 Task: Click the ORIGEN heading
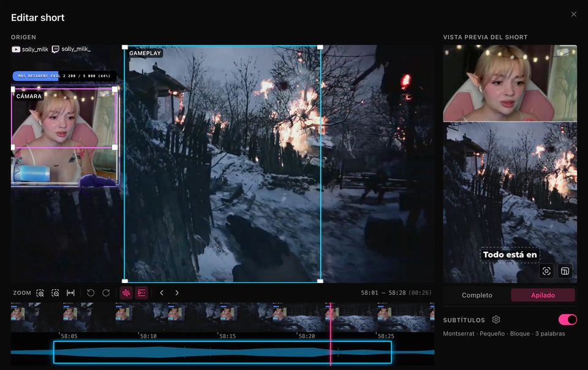click(x=23, y=37)
